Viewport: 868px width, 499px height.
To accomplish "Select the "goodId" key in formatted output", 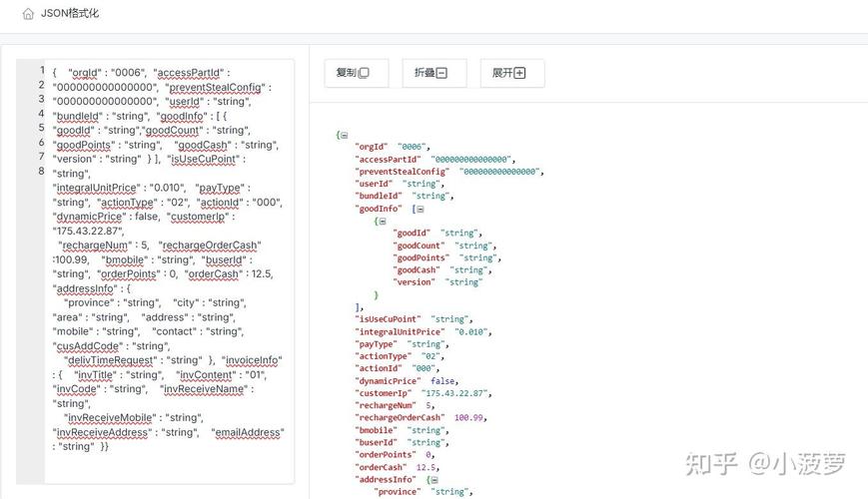I will point(412,233).
